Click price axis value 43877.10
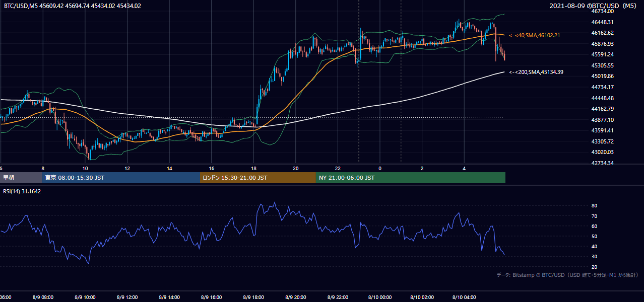644x302 pixels. tap(602, 119)
